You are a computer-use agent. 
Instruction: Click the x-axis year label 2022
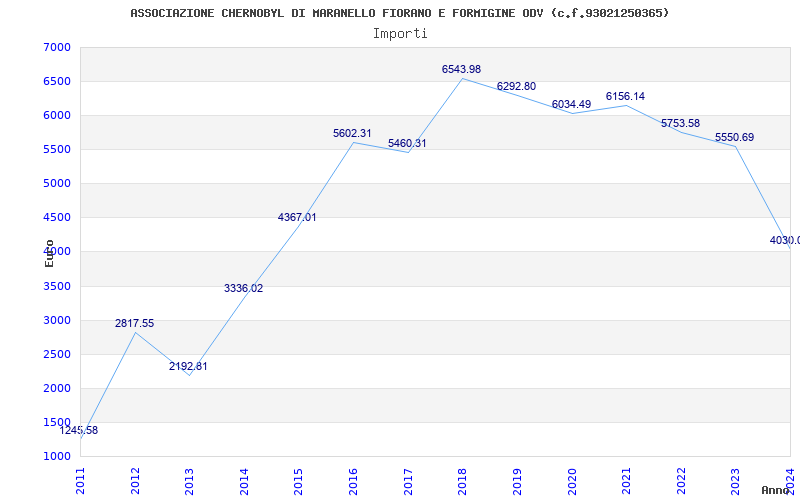(681, 481)
